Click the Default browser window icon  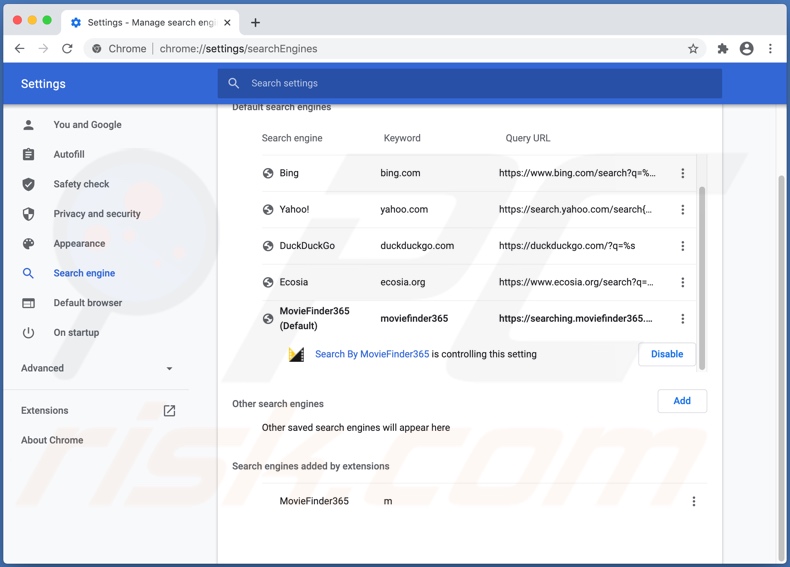[x=28, y=303]
